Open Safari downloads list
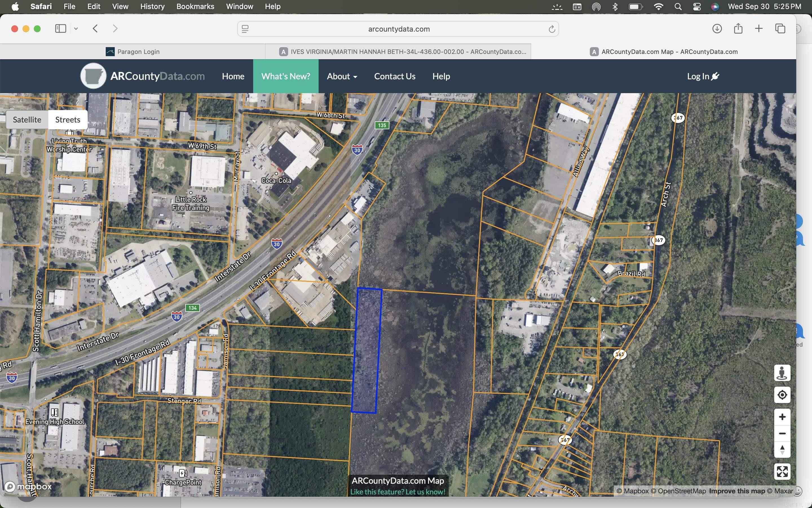The width and height of the screenshot is (812, 508). 717,29
